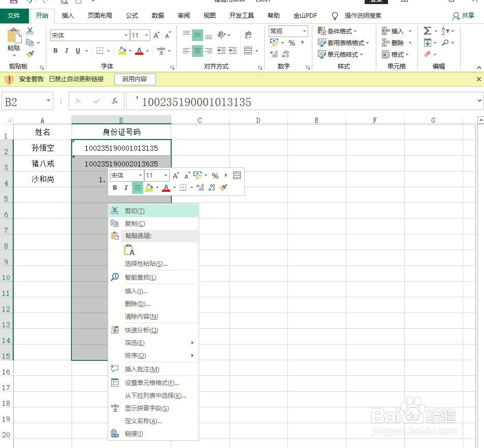Click the Wrap Text icon
Screen dimensions: 484x448
click(248, 35)
